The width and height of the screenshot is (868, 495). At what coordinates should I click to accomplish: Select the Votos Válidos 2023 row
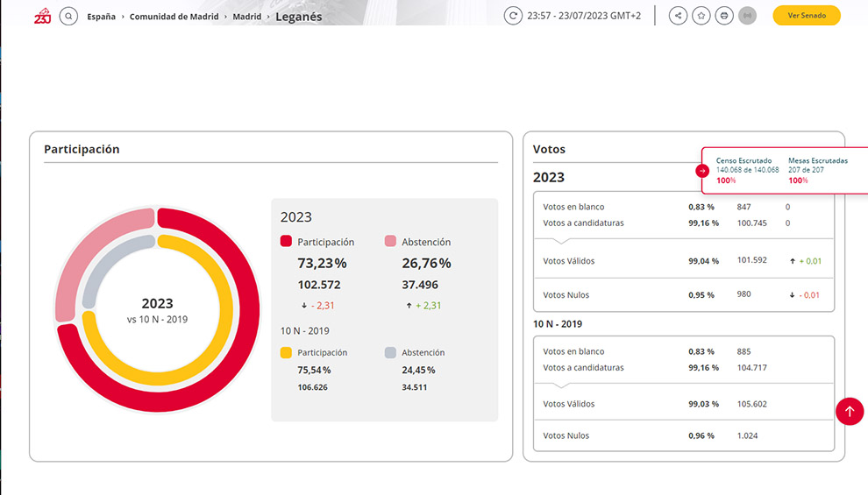click(683, 260)
